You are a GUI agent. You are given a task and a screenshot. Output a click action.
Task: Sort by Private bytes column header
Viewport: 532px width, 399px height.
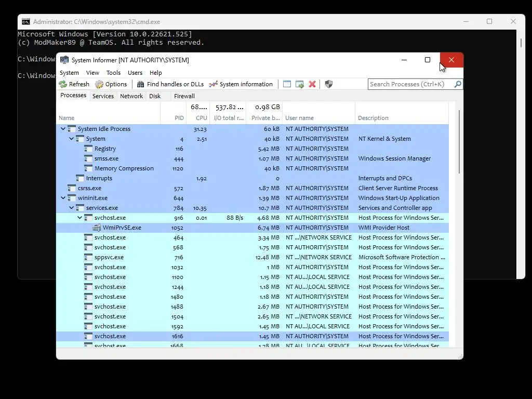264,113
